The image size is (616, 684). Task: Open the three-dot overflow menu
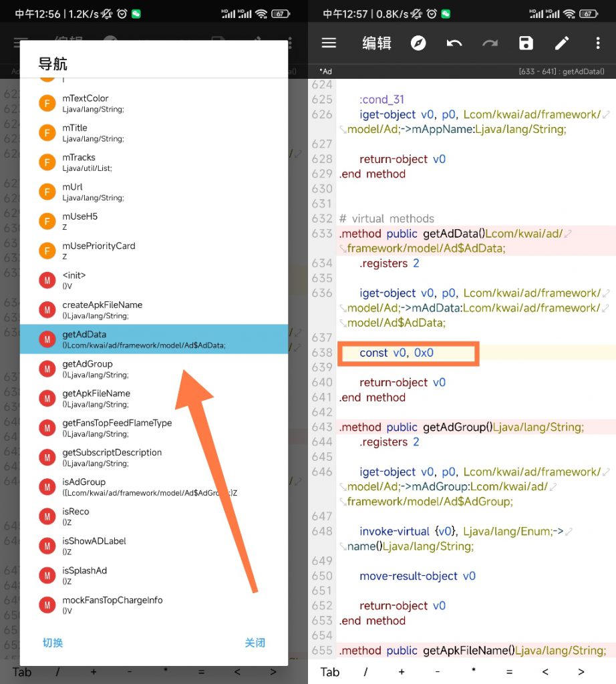click(598, 43)
